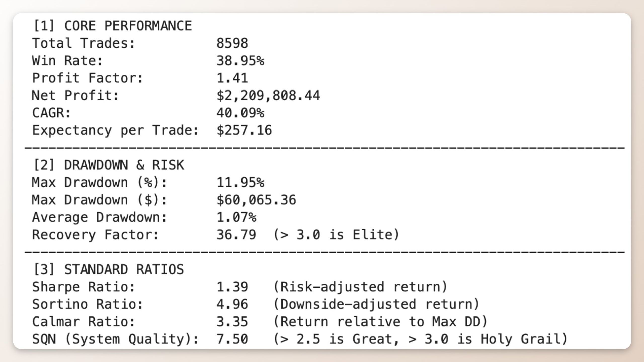This screenshot has height=362, width=644.
Task: Click the DRAWDOWN & RISK section heading
Action: tap(109, 165)
